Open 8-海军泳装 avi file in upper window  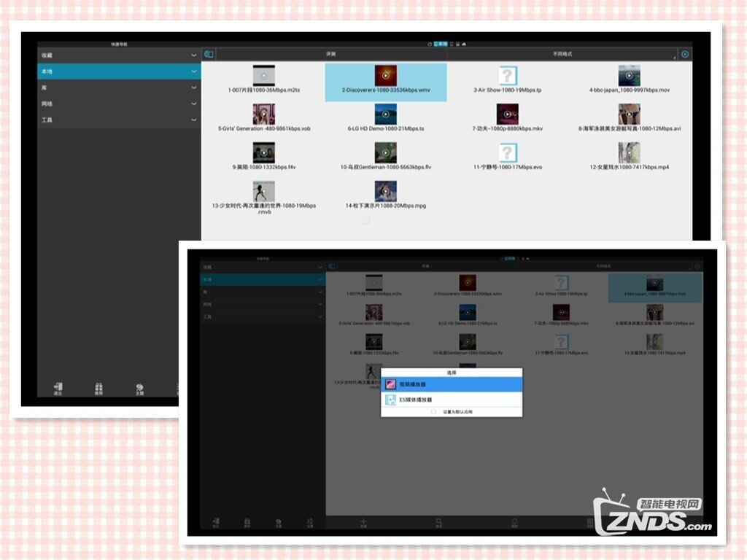point(630,118)
